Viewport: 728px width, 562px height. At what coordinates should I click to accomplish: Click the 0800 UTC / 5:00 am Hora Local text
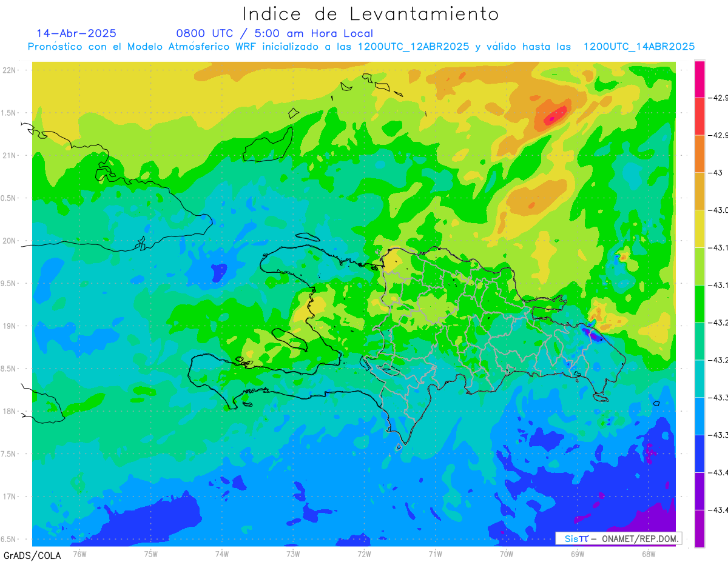[274, 33]
